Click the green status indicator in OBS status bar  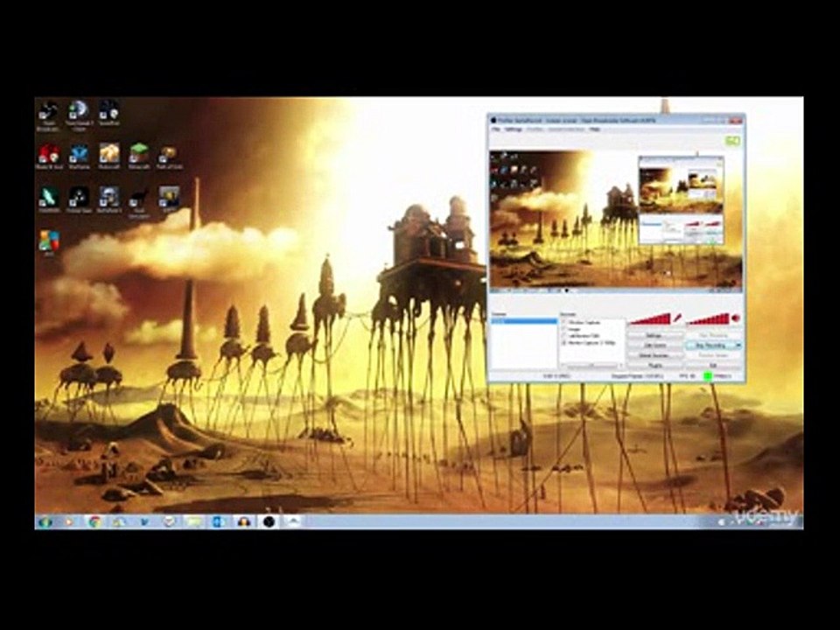coord(707,376)
